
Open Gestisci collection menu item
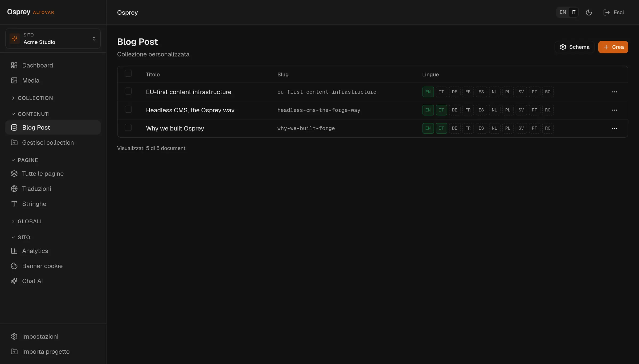click(53, 142)
